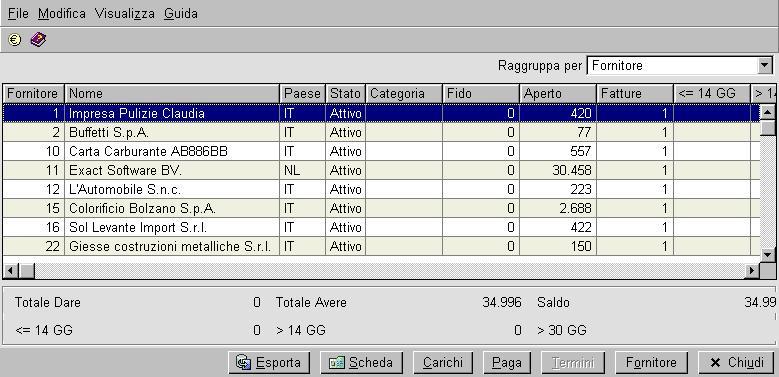The height and width of the screenshot is (377, 779).
Task: Click the horizontal scrollbar thumb
Action: tap(27, 271)
